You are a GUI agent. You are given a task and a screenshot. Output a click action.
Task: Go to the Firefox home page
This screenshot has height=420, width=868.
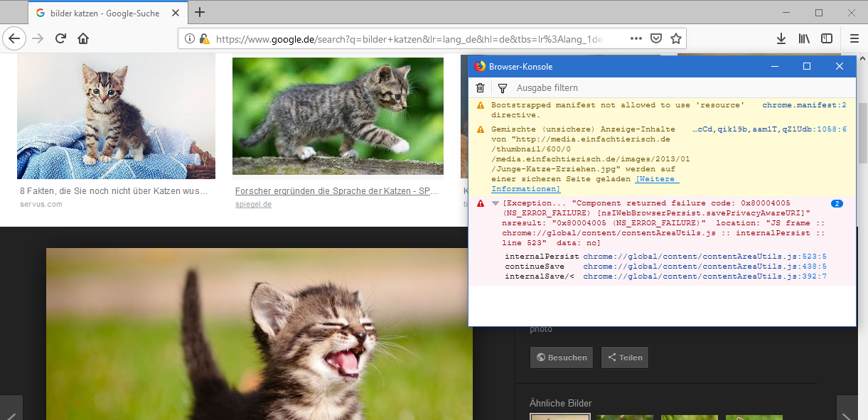point(83,38)
